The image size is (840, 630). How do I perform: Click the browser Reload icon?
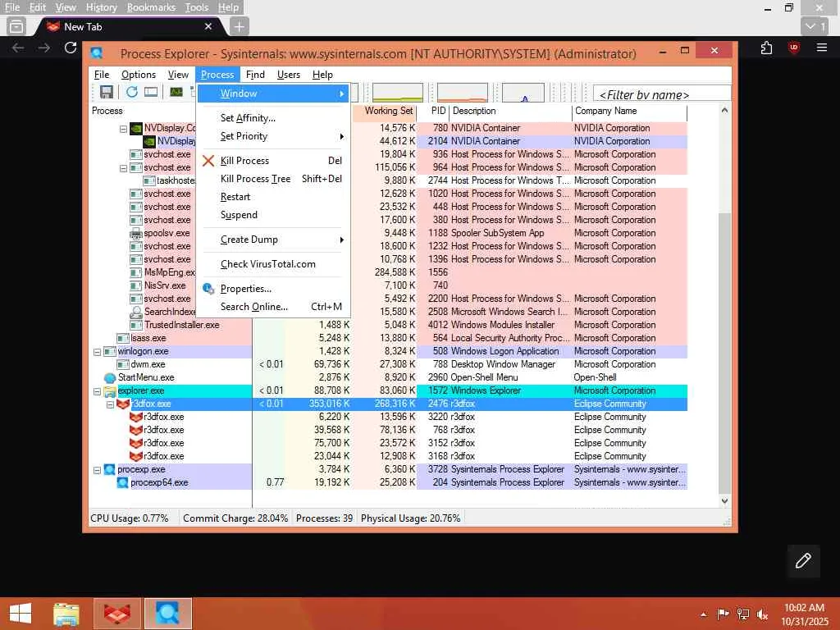(71, 48)
